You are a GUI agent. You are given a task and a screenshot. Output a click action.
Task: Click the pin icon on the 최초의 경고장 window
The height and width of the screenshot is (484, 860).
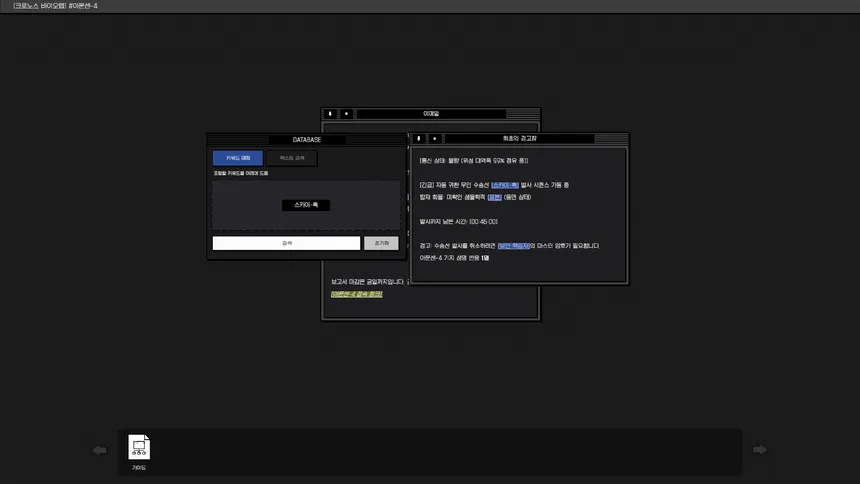pos(418,138)
